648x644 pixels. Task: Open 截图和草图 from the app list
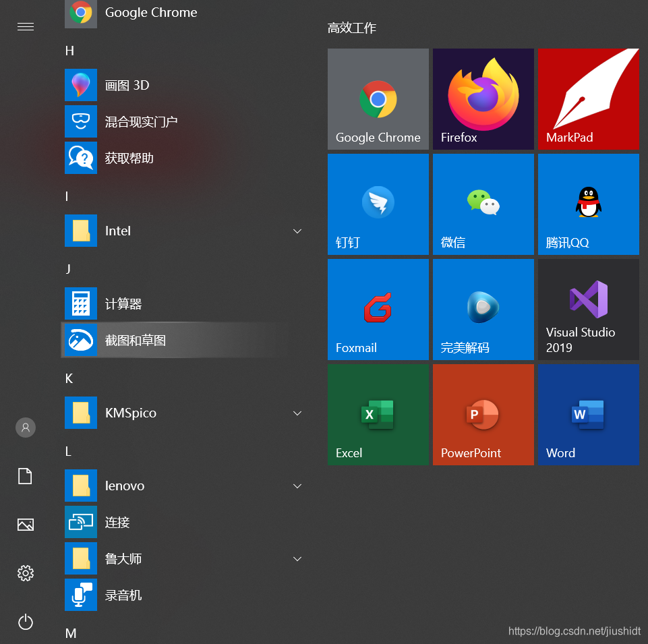[x=184, y=340]
